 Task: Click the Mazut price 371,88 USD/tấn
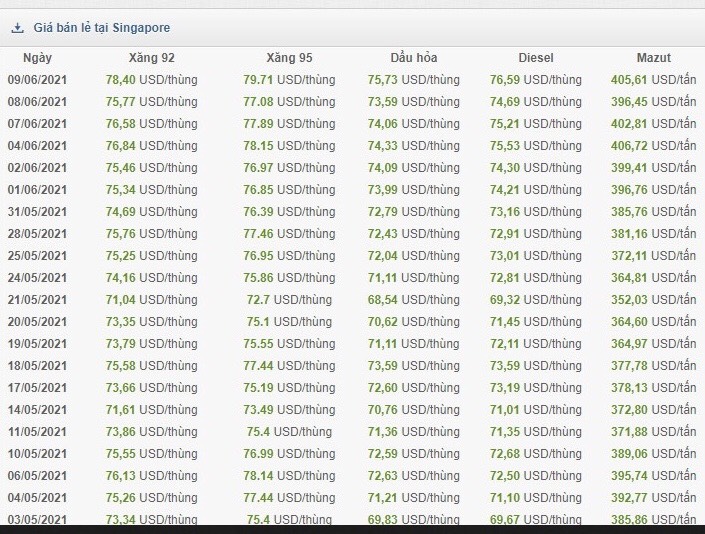654,432
